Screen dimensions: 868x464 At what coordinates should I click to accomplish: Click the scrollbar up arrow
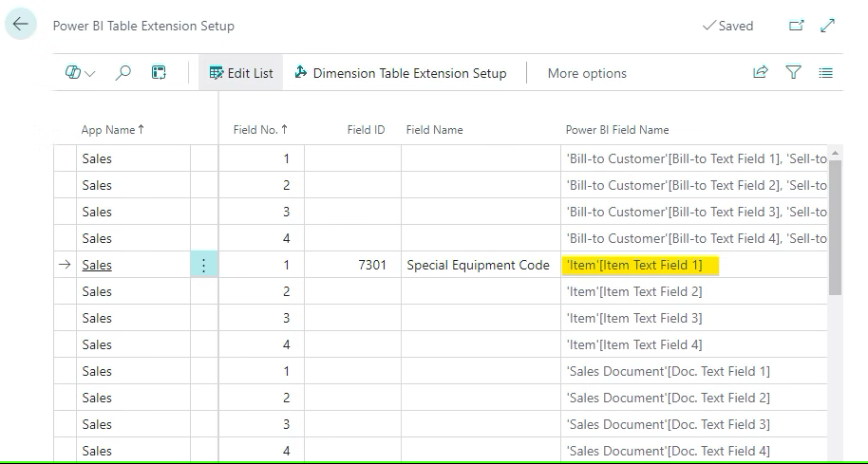pos(835,153)
